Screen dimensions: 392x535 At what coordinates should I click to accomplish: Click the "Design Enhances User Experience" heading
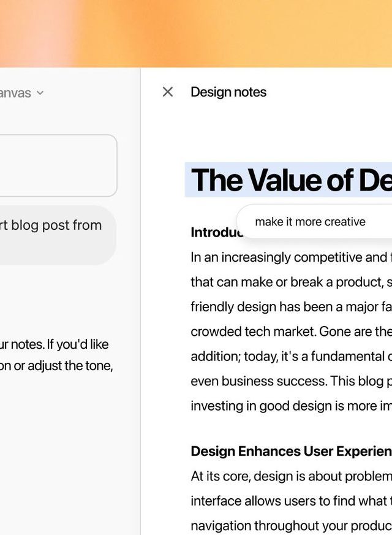coord(291,451)
